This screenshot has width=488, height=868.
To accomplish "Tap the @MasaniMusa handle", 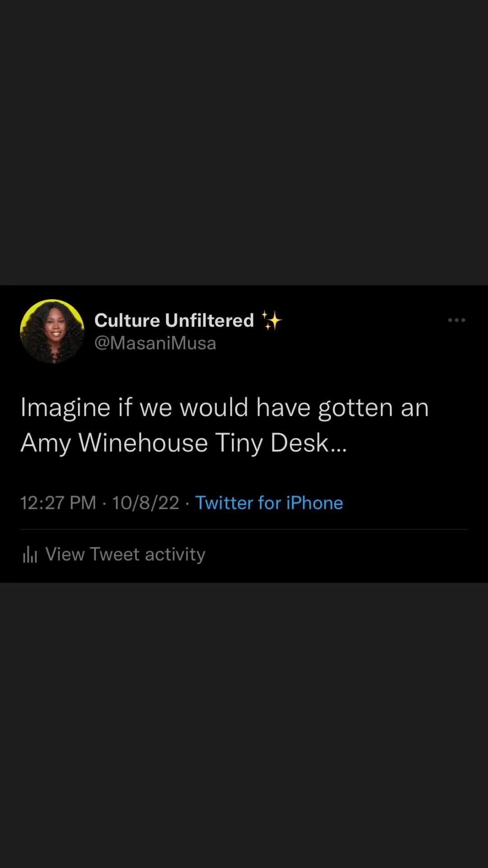I will pyautogui.click(x=155, y=343).
